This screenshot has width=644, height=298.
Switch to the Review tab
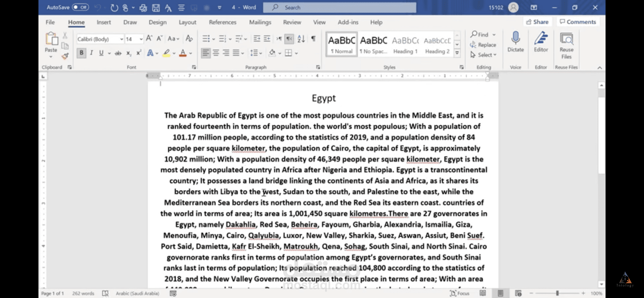point(292,22)
